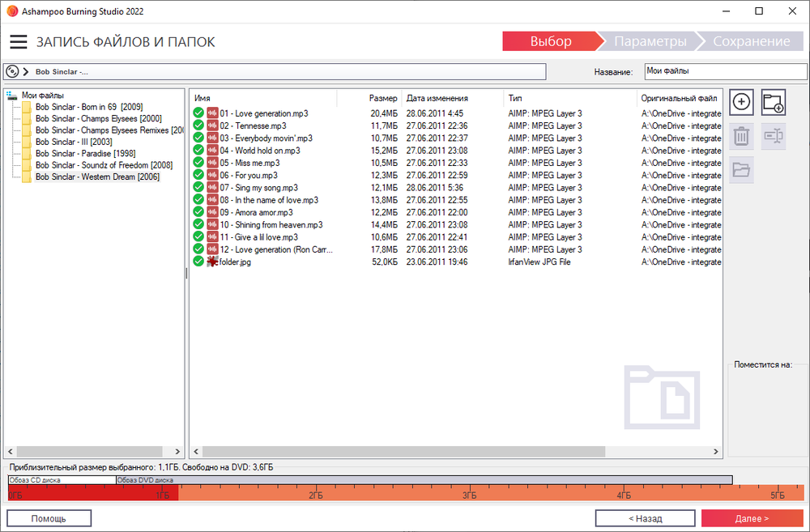Click the 52,0КБ size cell
The image size is (810, 532).
(385, 262)
